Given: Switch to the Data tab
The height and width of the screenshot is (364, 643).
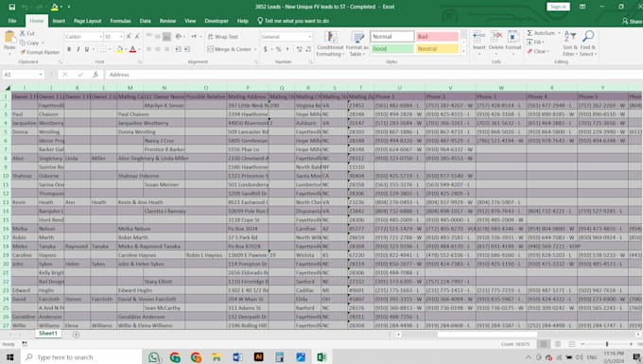Looking at the screenshot, I should coord(146,21).
